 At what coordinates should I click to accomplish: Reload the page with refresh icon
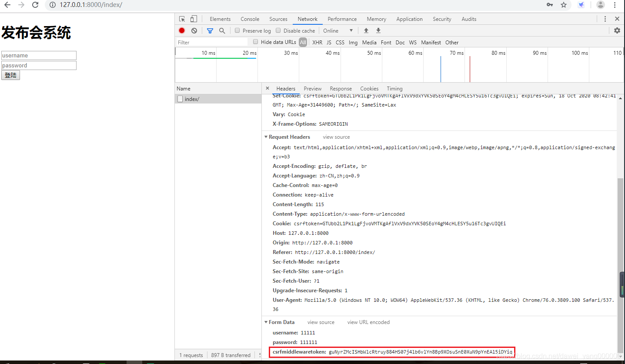[35, 5]
